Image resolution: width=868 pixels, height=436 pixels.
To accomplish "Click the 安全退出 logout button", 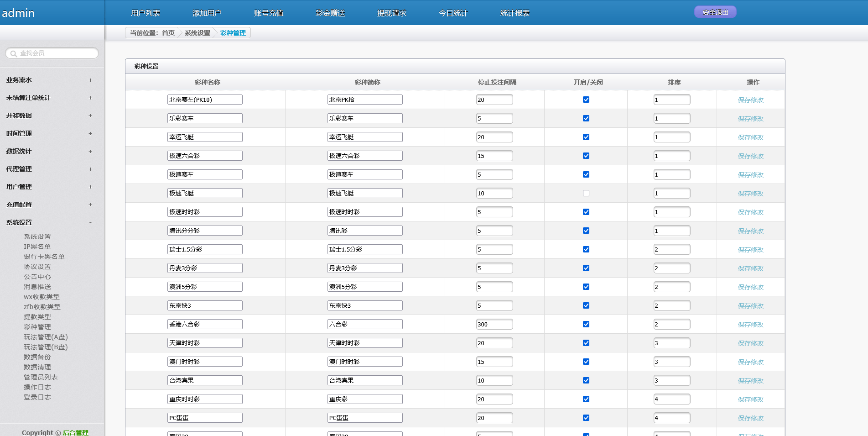I will pyautogui.click(x=715, y=12).
